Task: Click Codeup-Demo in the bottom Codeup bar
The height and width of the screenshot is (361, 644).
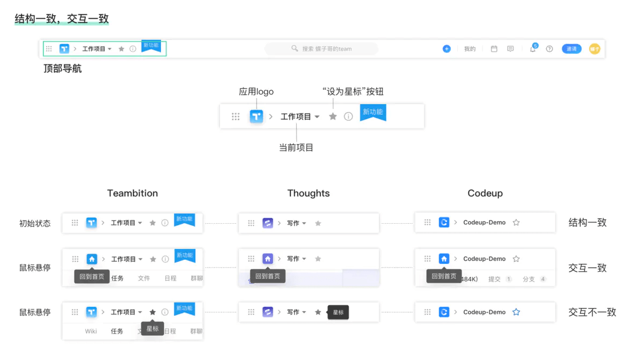Action: 485,312
